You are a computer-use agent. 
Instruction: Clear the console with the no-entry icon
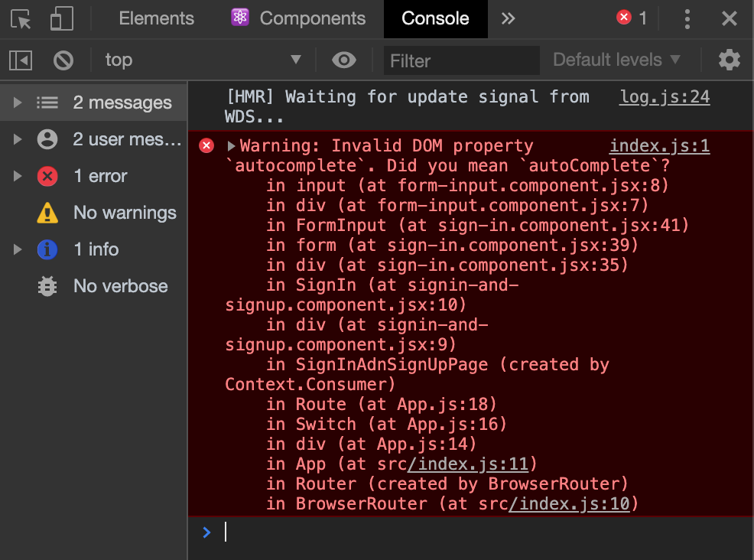click(x=63, y=60)
